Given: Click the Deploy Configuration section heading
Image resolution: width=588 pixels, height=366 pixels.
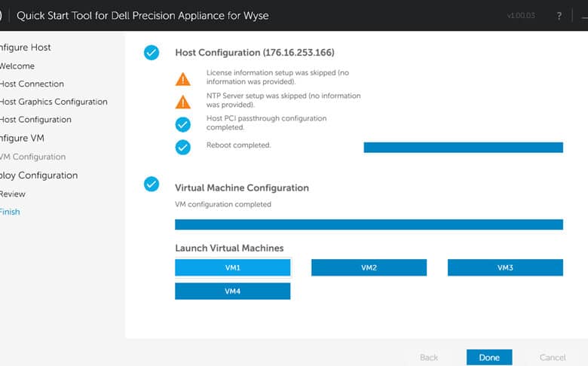Looking at the screenshot, I should pos(39,175).
